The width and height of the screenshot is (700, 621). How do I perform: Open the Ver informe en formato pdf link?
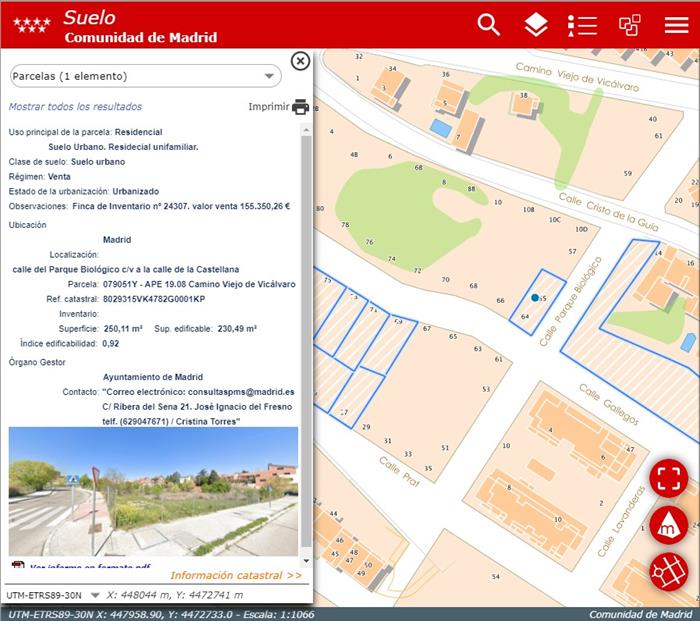(x=90, y=566)
